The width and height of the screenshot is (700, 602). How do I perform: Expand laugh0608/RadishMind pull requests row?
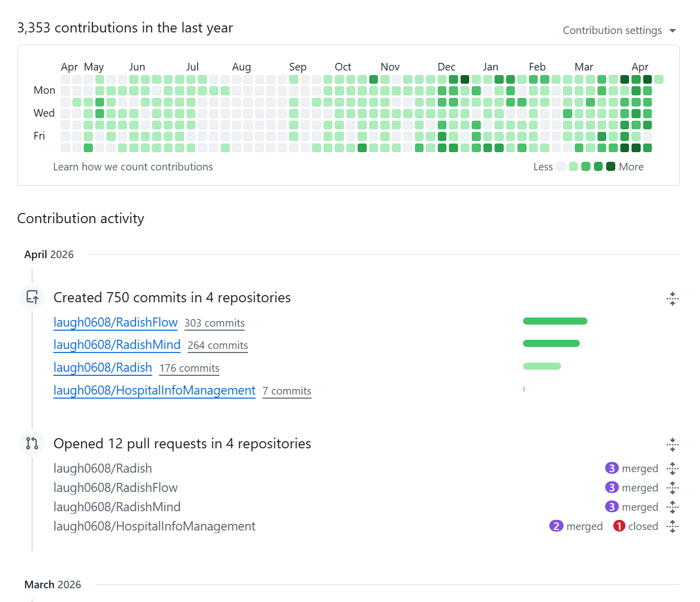tap(672, 507)
